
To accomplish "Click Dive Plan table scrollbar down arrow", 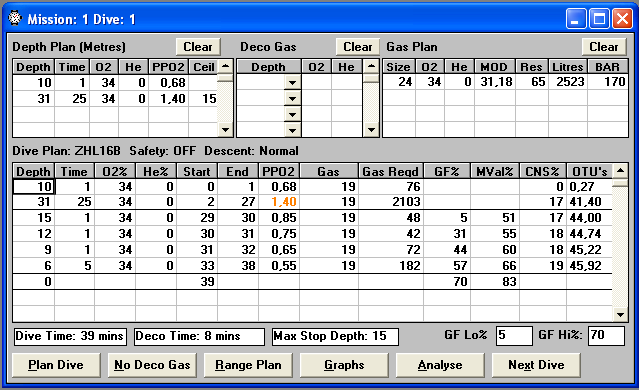I will 620,314.
